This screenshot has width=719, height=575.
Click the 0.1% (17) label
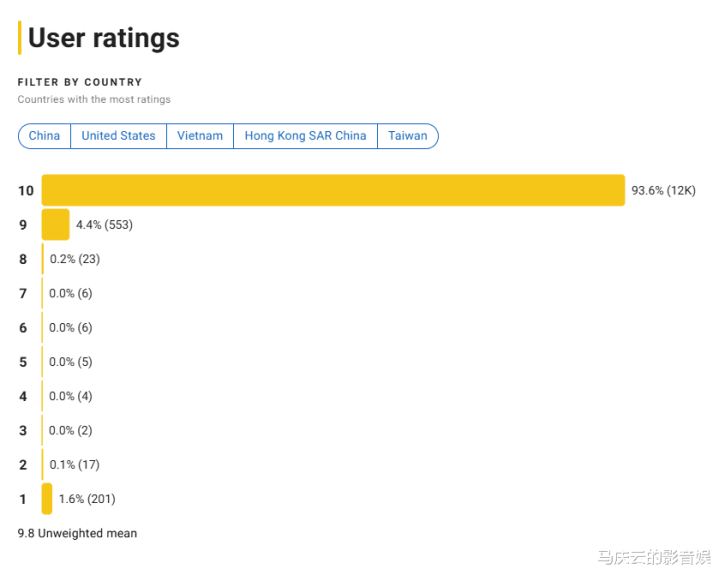point(74,464)
